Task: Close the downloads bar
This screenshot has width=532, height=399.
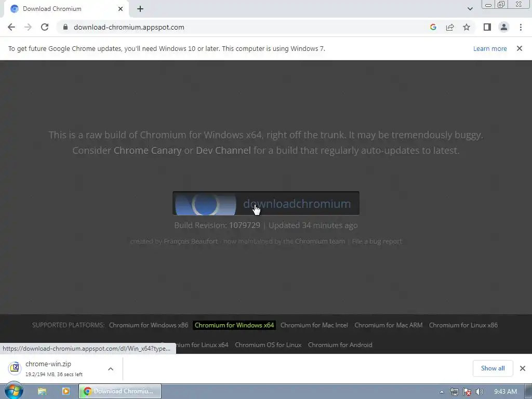Action: click(x=523, y=368)
